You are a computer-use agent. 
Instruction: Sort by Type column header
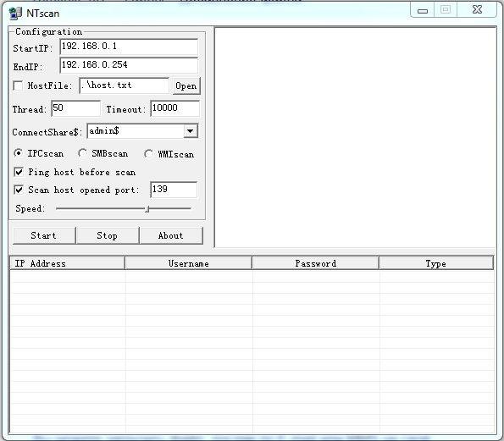click(436, 263)
